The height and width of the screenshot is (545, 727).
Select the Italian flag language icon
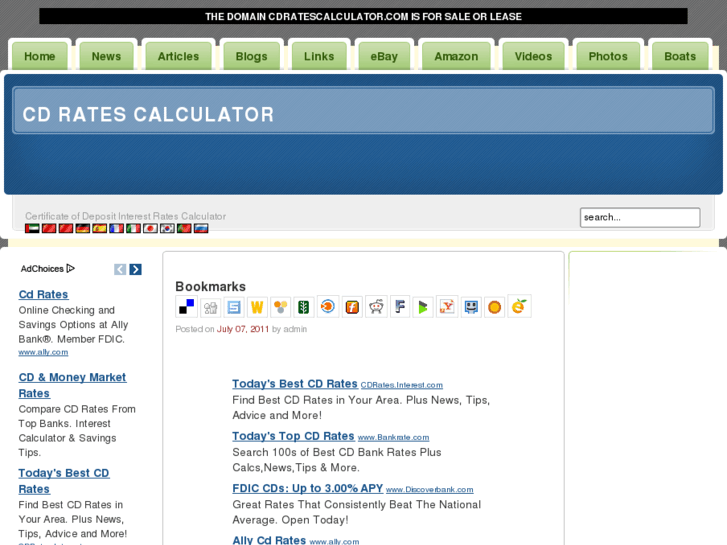click(133, 228)
